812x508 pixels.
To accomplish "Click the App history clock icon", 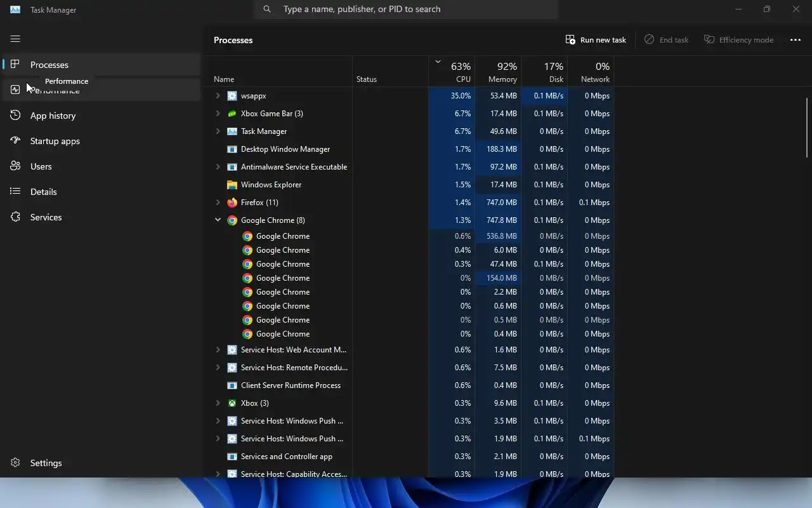I will click(15, 115).
